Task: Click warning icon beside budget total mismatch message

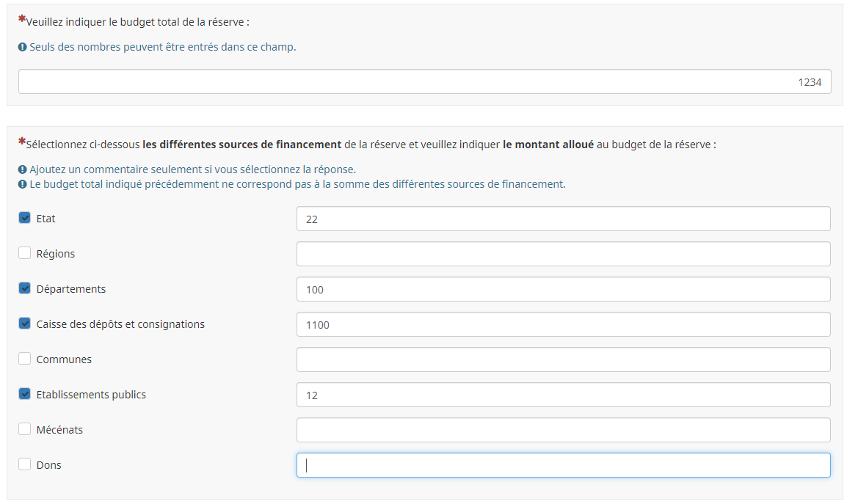Action: pos(23,184)
